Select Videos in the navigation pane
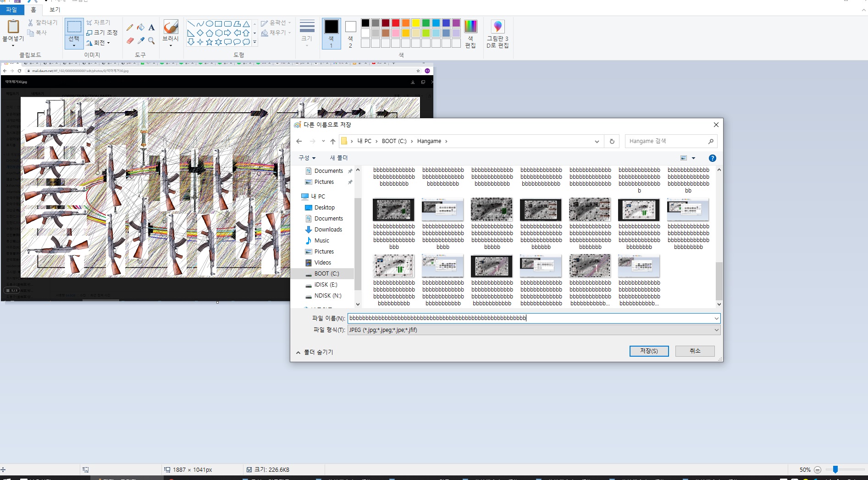Viewport: 868px width, 480px height. (322, 263)
